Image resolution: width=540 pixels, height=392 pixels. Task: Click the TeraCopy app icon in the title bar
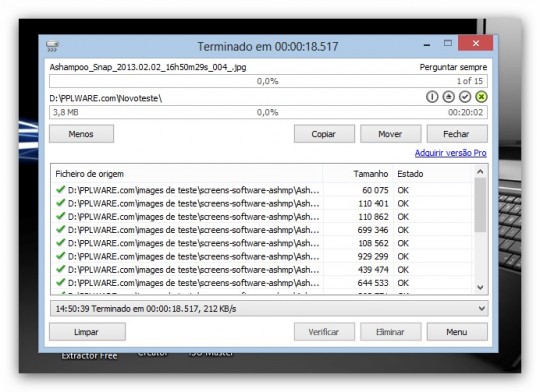click(x=52, y=45)
